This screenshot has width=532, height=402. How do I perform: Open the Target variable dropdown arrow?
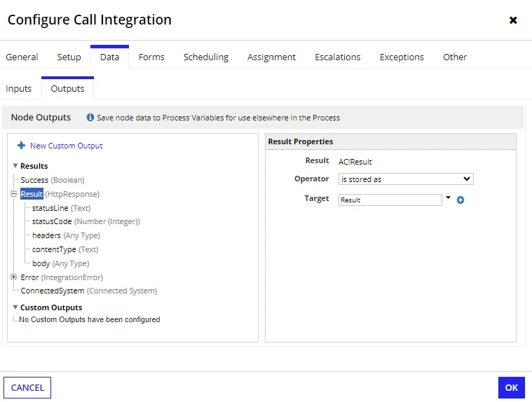pos(448,197)
